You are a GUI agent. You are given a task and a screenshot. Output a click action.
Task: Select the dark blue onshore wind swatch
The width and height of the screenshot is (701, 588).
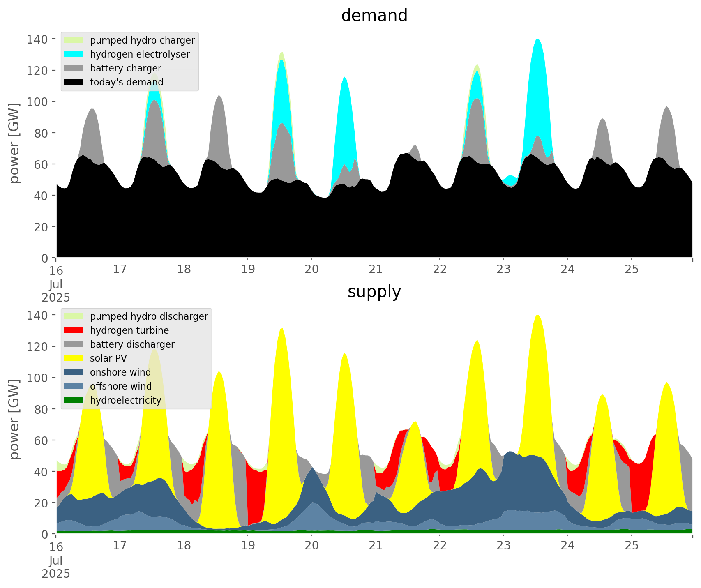(x=74, y=372)
